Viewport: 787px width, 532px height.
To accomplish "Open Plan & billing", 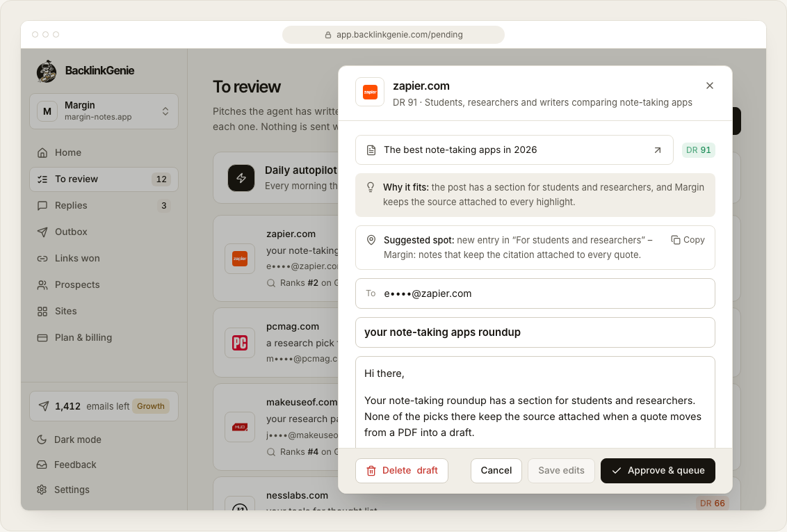I will tap(104, 338).
